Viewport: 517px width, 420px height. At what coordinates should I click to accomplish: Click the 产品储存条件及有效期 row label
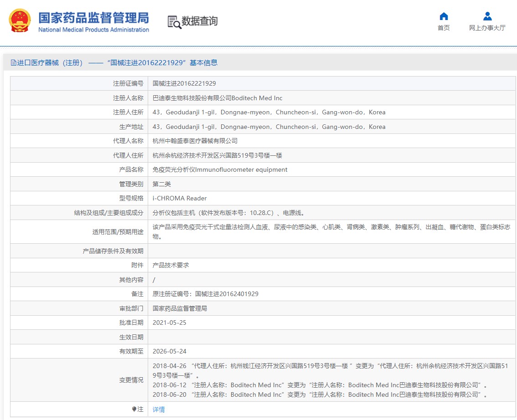click(113, 251)
